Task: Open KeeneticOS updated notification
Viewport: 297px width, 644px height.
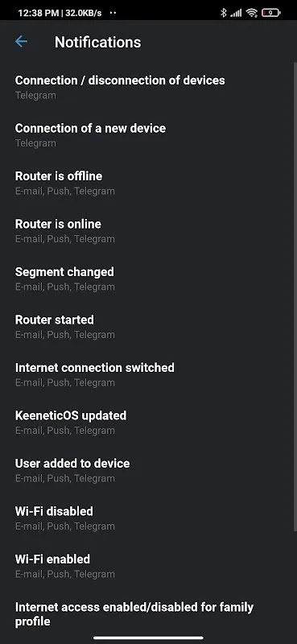Action: point(148,422)
